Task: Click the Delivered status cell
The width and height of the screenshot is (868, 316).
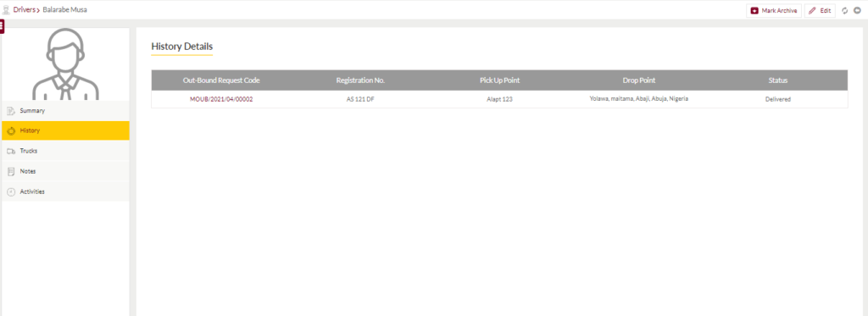Action: point(778,99)
